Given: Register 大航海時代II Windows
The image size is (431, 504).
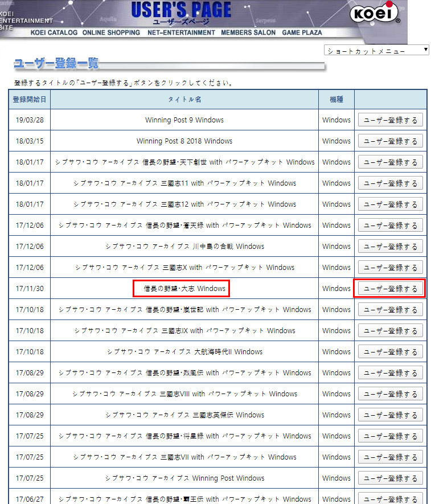Looking at the screenshot, I should [x=391, y=351].
